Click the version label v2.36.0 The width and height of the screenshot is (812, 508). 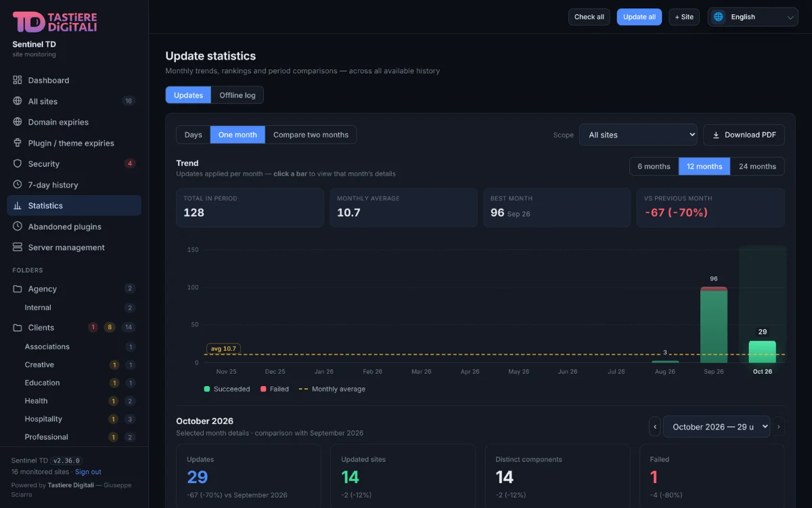tap(67, 461)
